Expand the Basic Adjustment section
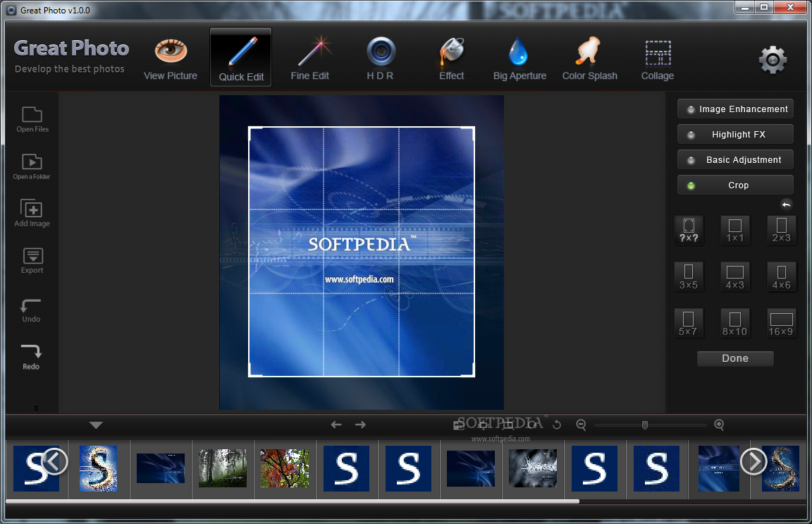The height and width of the screenshot is (524, 812). pyautogui.click(x=735, y=159)
